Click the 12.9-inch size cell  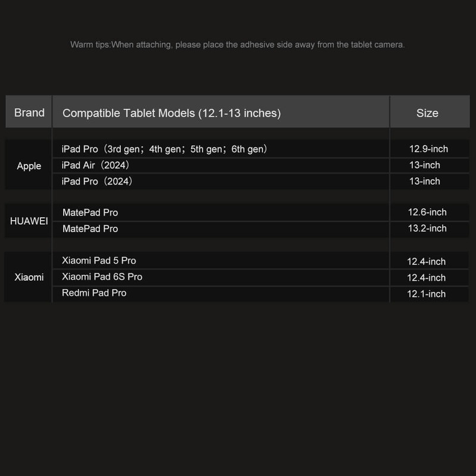[428, 149]
